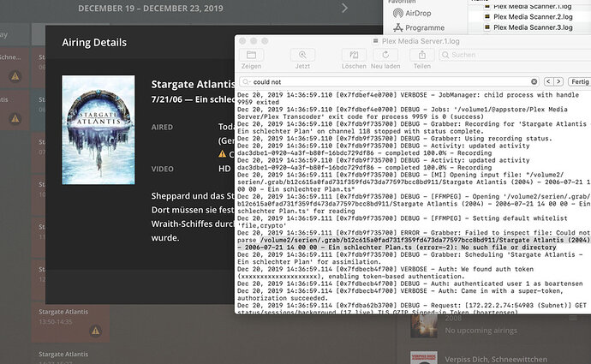
Task: Focus the Suchen search field in toolbar
Action: pos(515,55)
